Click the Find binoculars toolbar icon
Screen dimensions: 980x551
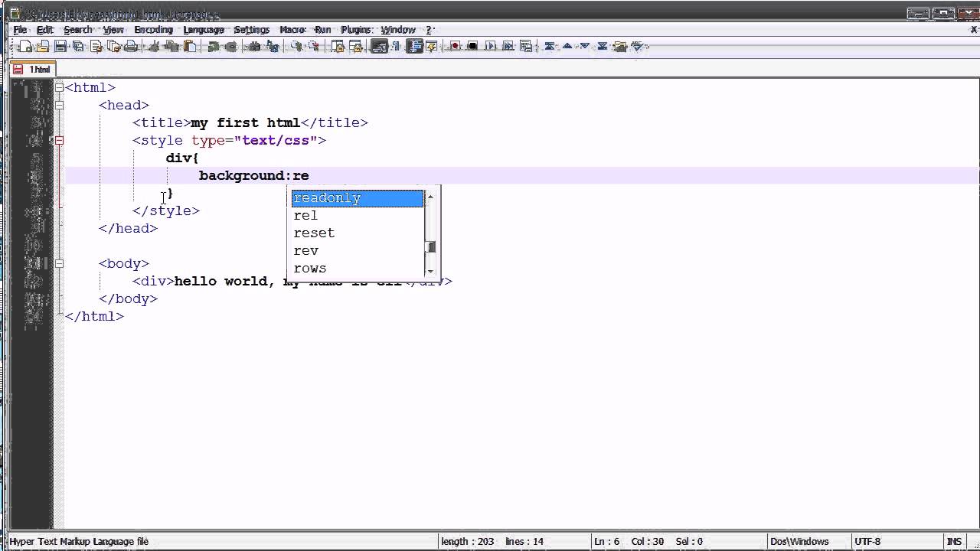[x=254, y=47]
